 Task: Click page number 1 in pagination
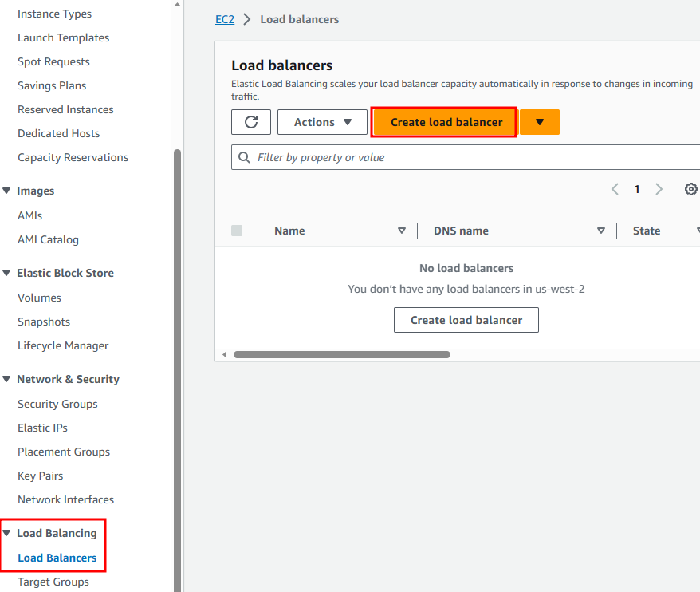pos(636,189)
